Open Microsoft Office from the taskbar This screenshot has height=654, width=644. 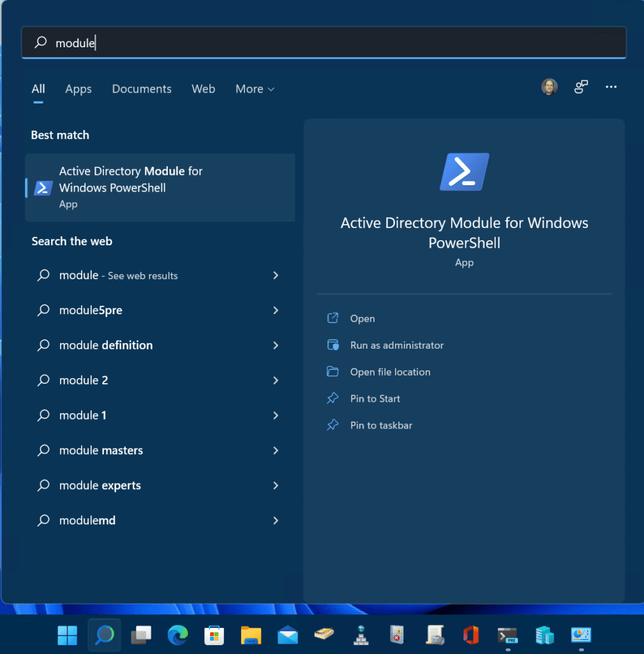[x=471, y=635]
